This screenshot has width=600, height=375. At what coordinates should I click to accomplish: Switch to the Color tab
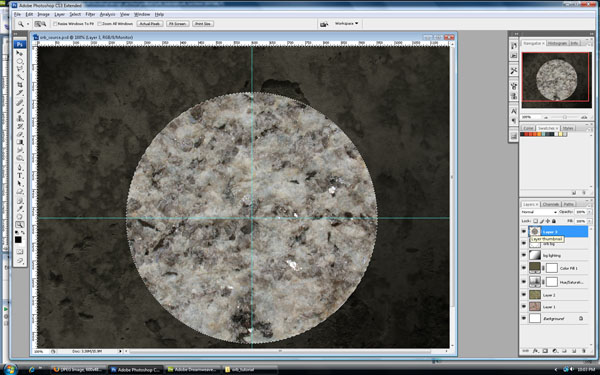[x=528, y=128]
